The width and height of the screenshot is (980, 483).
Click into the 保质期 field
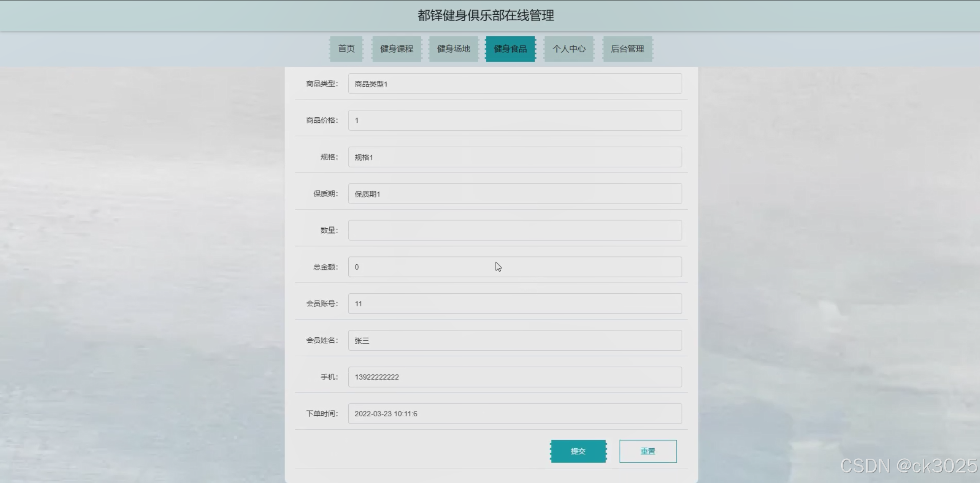515,194
